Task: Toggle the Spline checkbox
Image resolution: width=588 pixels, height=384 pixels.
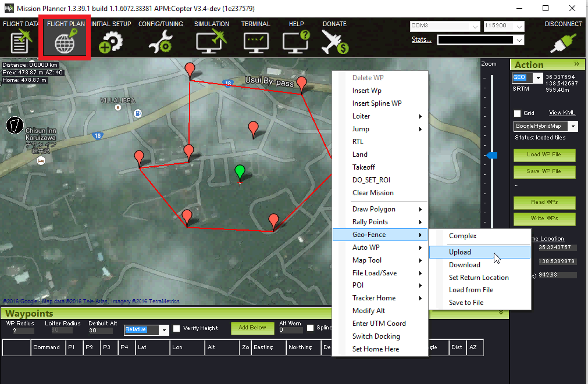Action: (311, 328)
